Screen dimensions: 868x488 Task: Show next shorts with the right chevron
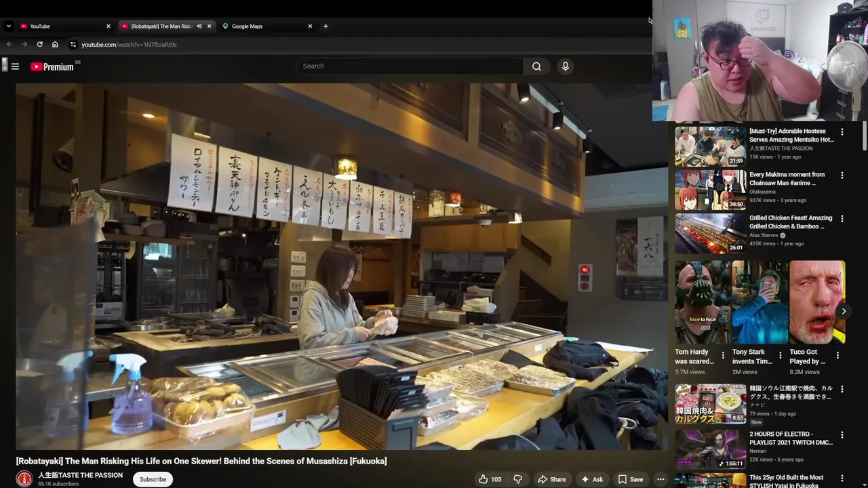[844, 311]
